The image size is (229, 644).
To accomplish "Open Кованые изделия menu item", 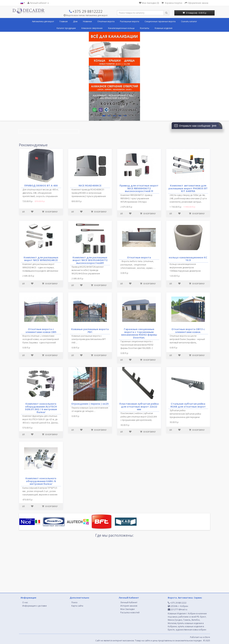I will pyautogui.click(x=163, y=28).
